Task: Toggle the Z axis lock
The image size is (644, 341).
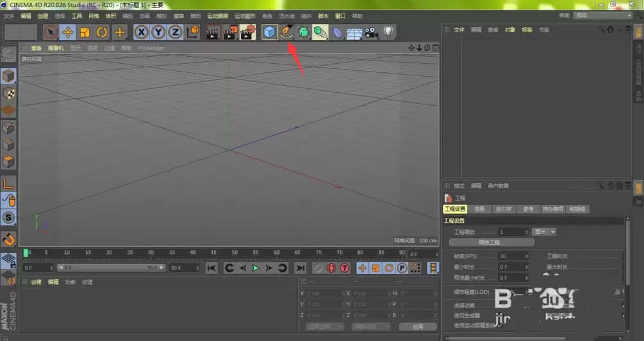Action: [x=175, y=32]
